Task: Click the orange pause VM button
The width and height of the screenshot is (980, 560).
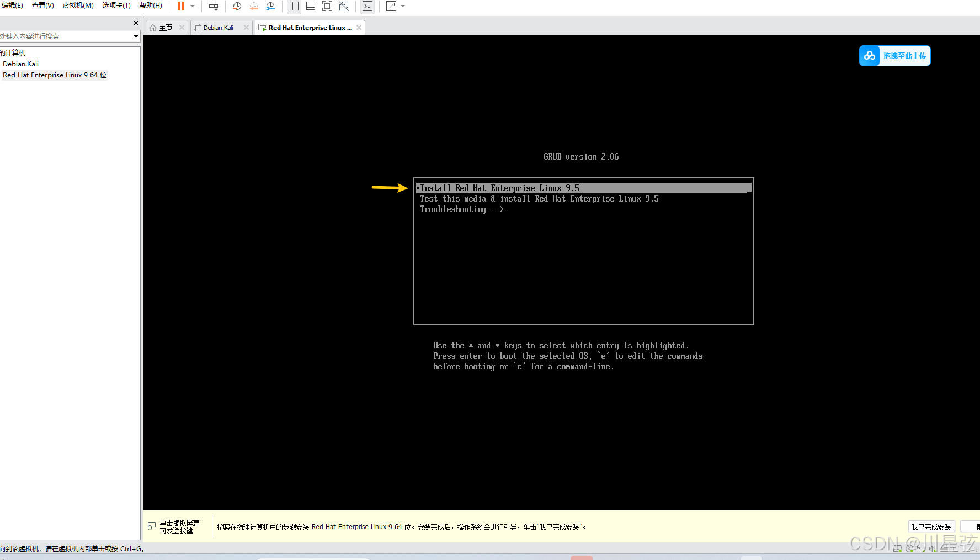Action: point(180,6)
